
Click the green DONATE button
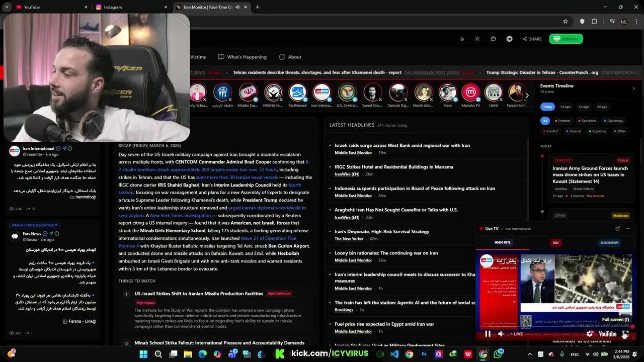pyautogui.click(x=566, y=39)
